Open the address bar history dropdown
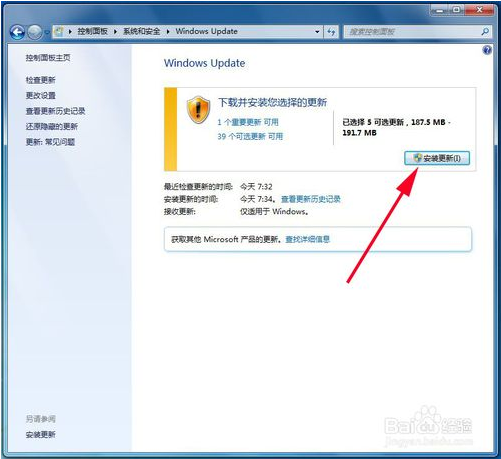This screenshot has width=501, height=459. point(317,32)
